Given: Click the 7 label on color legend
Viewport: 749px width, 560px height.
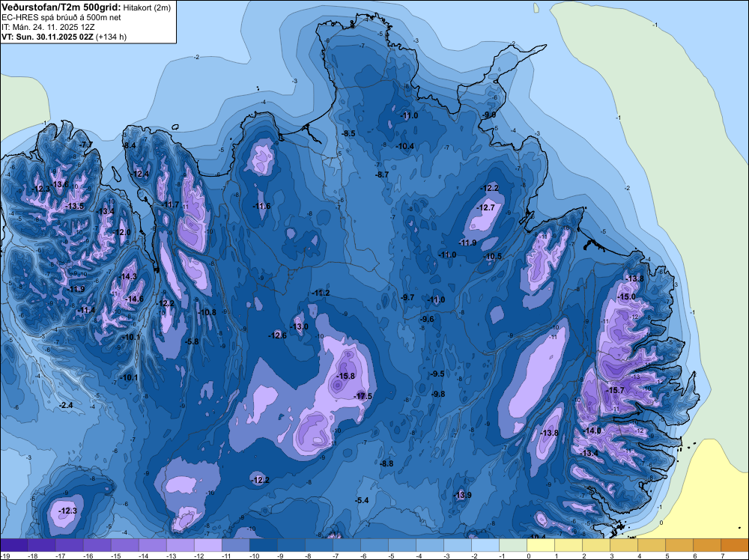Looking at the screenshot, I should pyautogui.click(x=722, y=556).
